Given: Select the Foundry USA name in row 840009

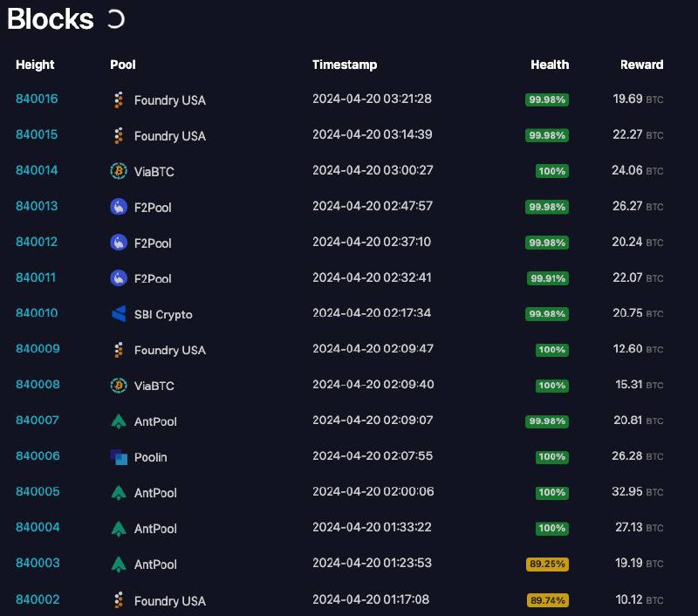Looking at the screenshot, I should 169,350.
